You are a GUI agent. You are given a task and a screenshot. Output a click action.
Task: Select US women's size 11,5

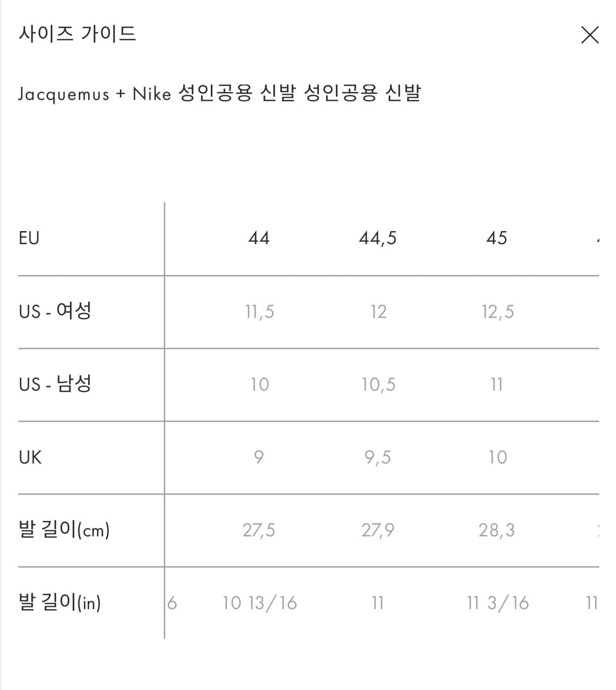258,311
